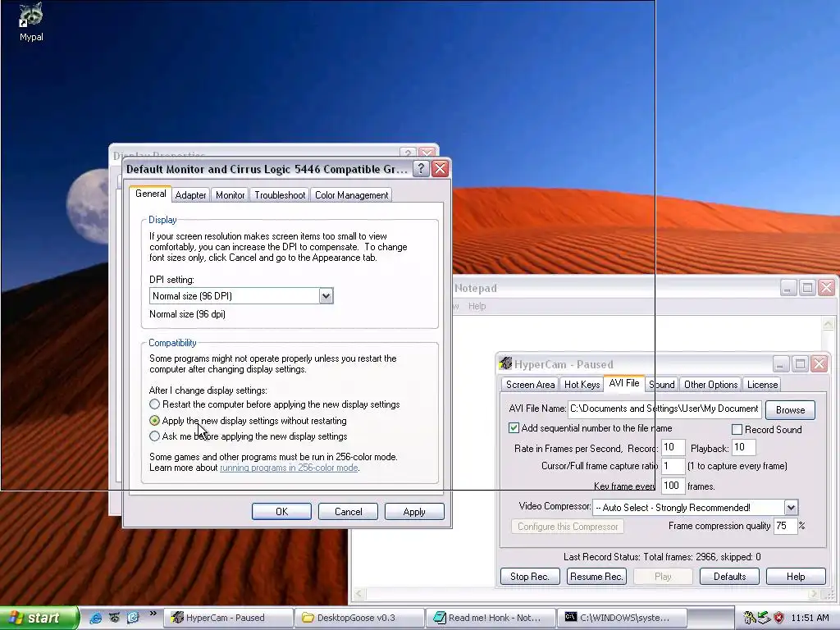Click the Record frame rate field

point(673,447)
